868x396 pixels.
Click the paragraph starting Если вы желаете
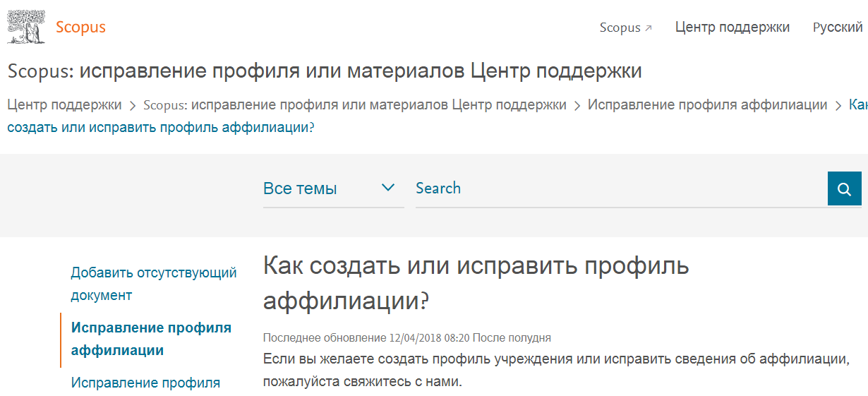click(555, 370)
